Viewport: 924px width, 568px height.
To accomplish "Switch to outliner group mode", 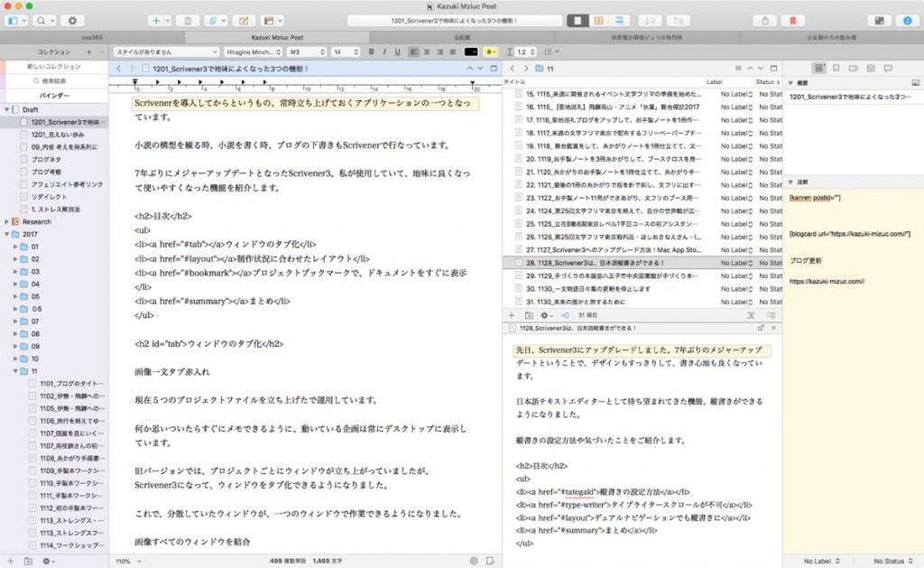I will (619, 21).
